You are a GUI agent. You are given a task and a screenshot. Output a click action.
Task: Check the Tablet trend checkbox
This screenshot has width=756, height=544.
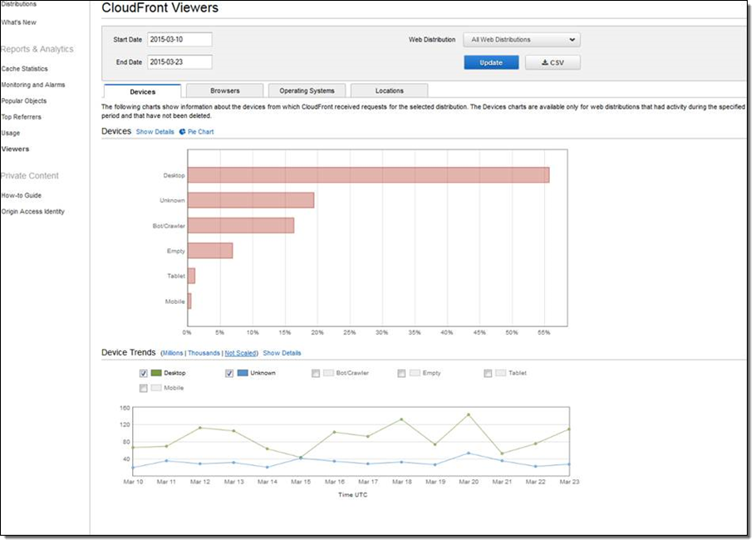point(488,374)
